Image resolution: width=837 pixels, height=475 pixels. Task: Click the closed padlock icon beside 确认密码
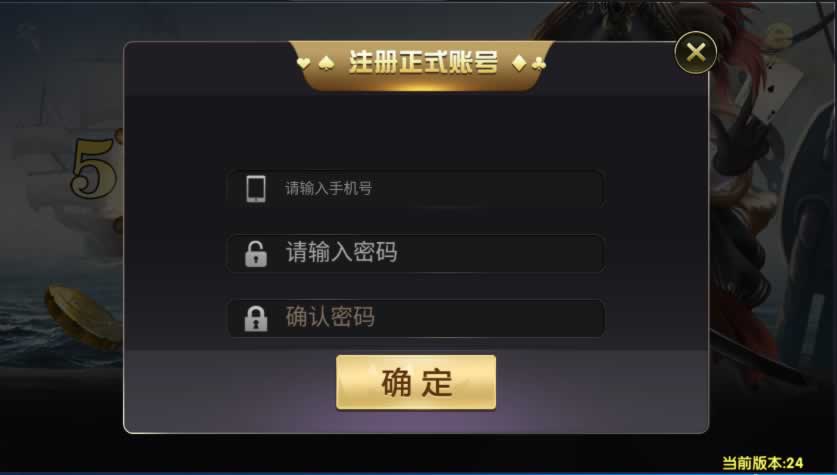coord(256,318)
